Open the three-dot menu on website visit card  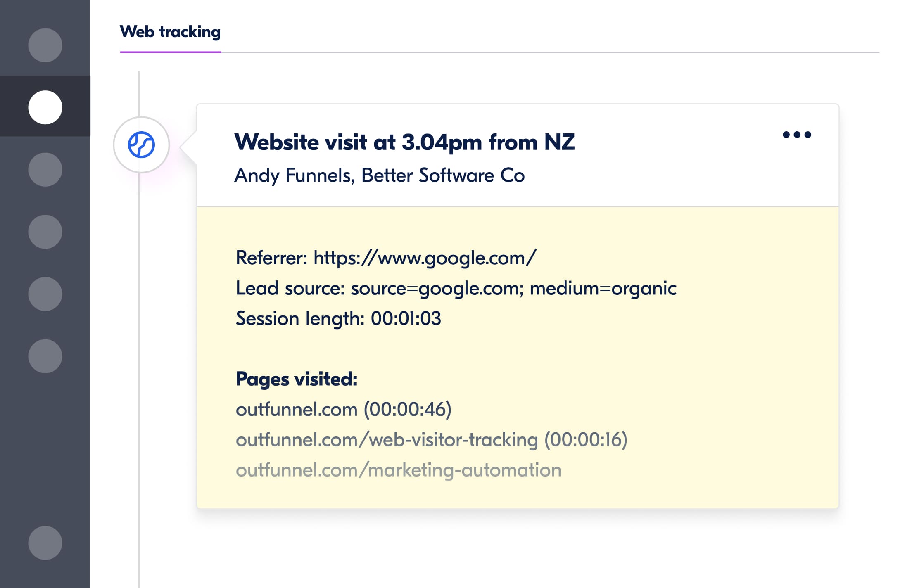(x=797, y=135)
